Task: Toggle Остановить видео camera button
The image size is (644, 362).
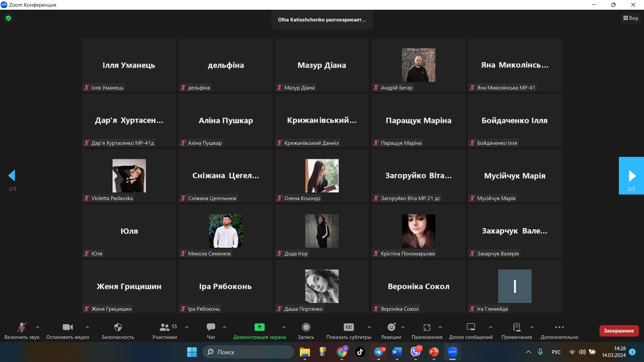Action: click(x=67, y=327)
